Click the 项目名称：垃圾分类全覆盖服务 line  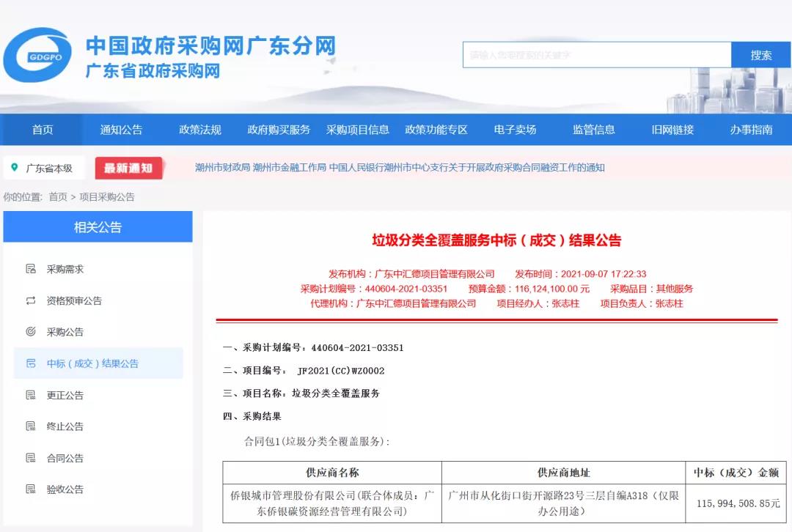pyautogui.click(x=301, y=394)
